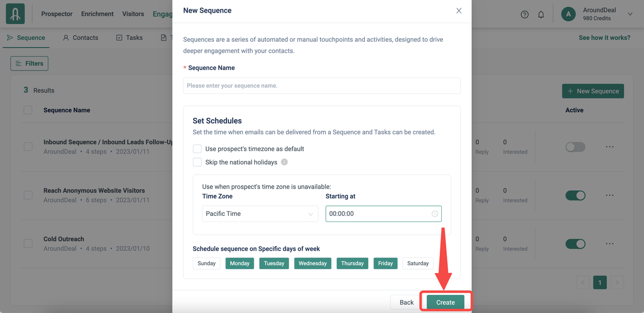Open the Pacific Time zone dropdown
Viewport: 644px width, 313px height.
260,214
